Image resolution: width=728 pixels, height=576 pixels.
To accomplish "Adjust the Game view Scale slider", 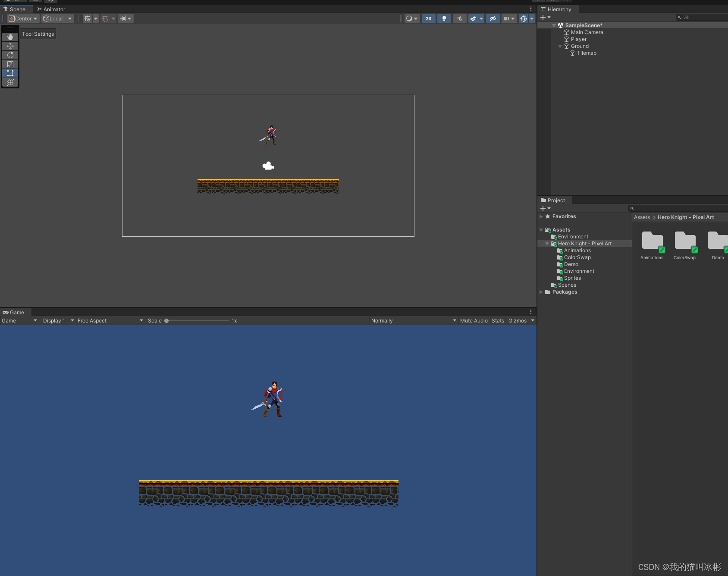I will [197, 320].
